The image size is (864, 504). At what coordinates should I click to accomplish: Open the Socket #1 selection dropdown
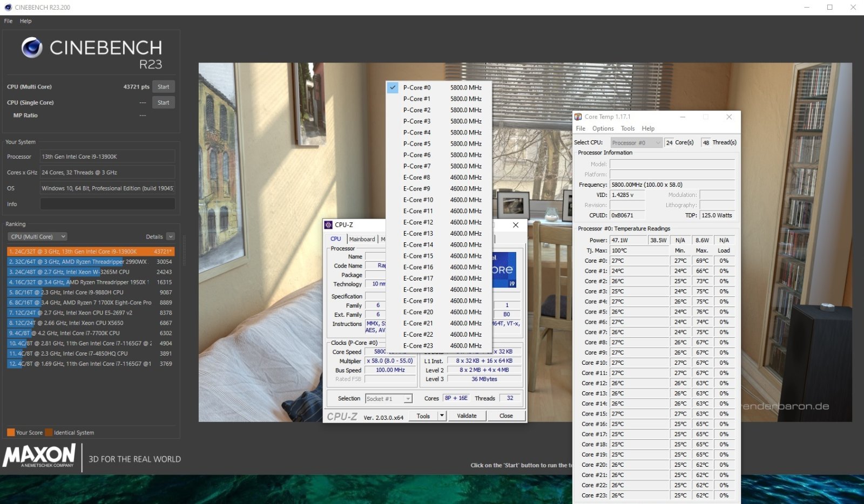tap(389, 399)
